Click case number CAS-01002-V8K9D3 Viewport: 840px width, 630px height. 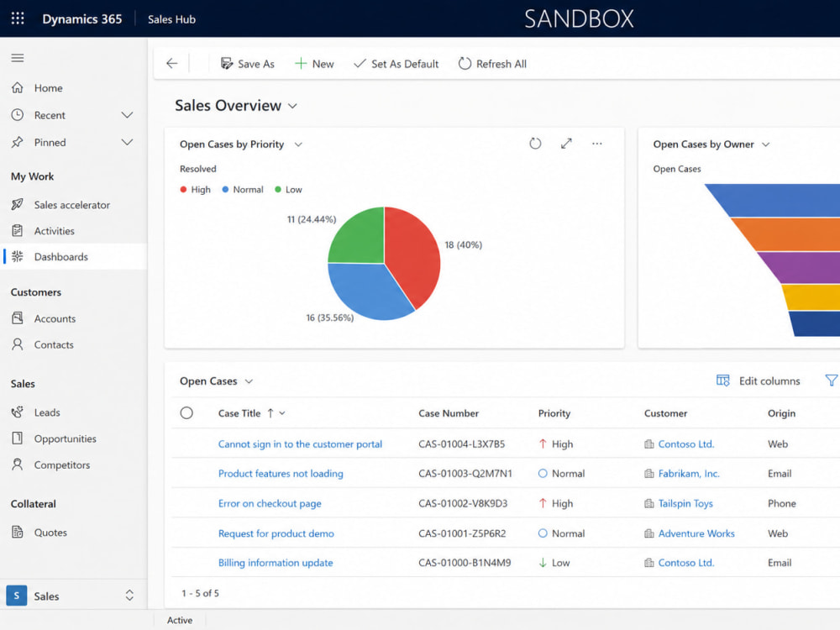(463, 503)
